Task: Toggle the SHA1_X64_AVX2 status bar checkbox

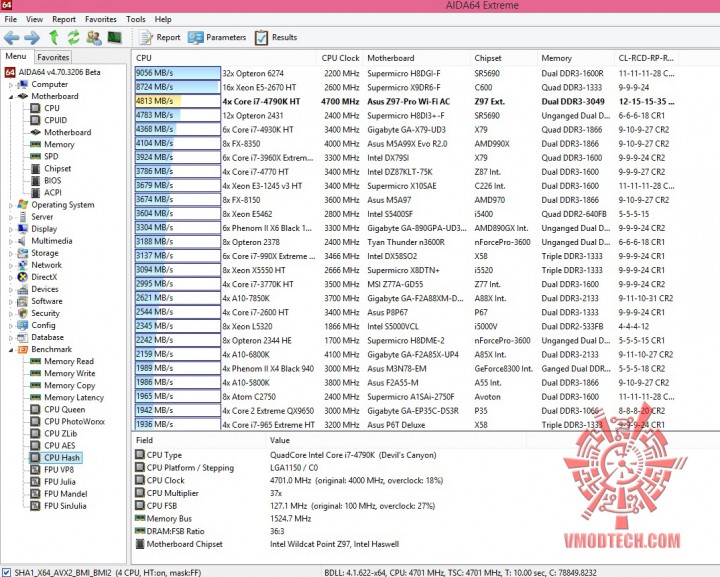Action: pyautogui.click(x=6, y=572)
